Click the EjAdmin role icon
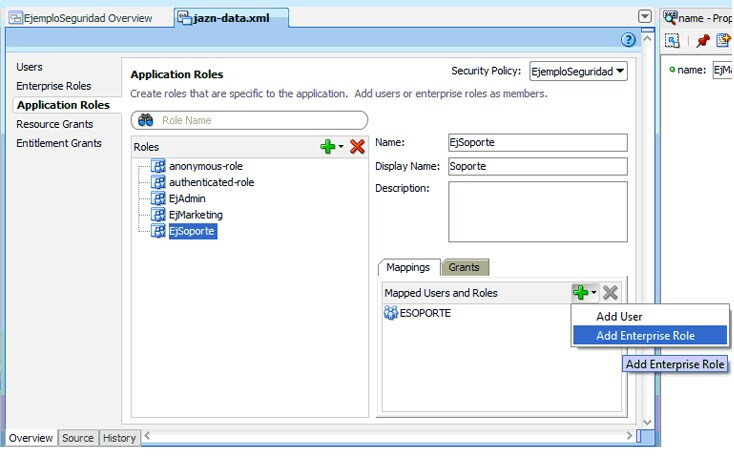The image size is (734, 458). [158, 198]
